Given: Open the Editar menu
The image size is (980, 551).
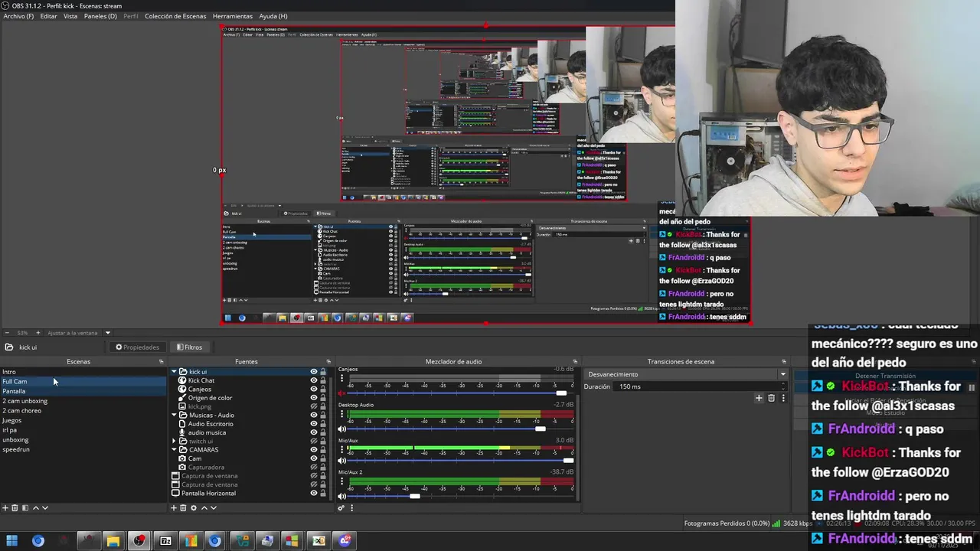Looking at the screenshot, I should (x=48, y=16).
